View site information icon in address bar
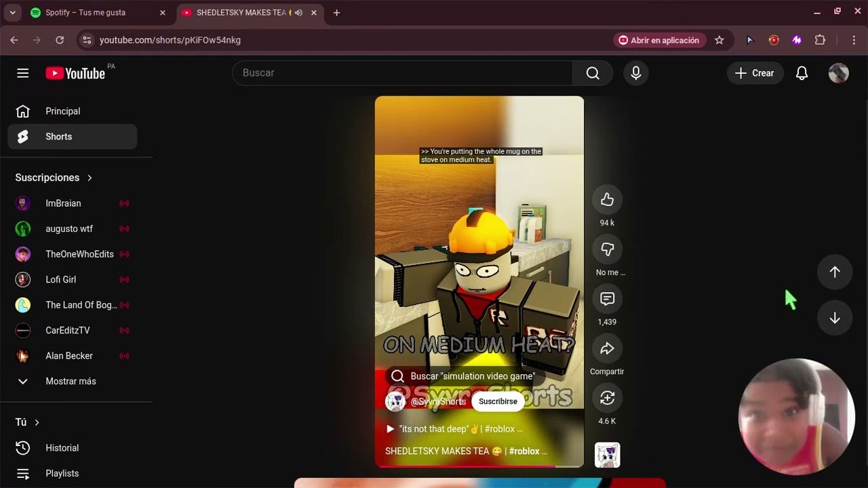Screen dimensions: 868x488 87,40
